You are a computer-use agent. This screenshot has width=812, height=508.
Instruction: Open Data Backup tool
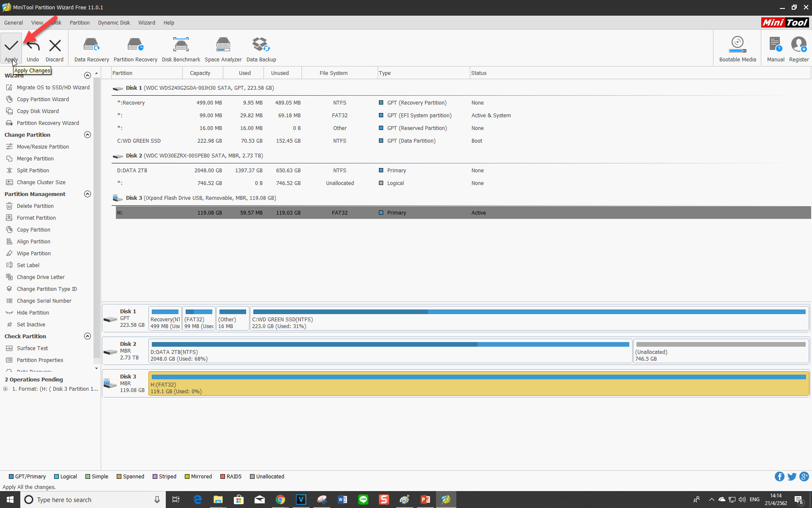tap(261, 49)
